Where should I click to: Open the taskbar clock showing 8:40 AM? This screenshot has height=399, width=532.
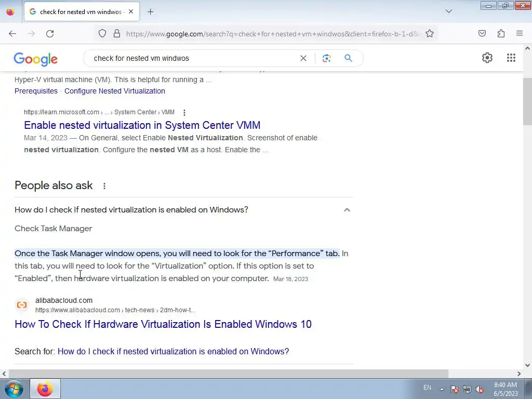point(506,389)
